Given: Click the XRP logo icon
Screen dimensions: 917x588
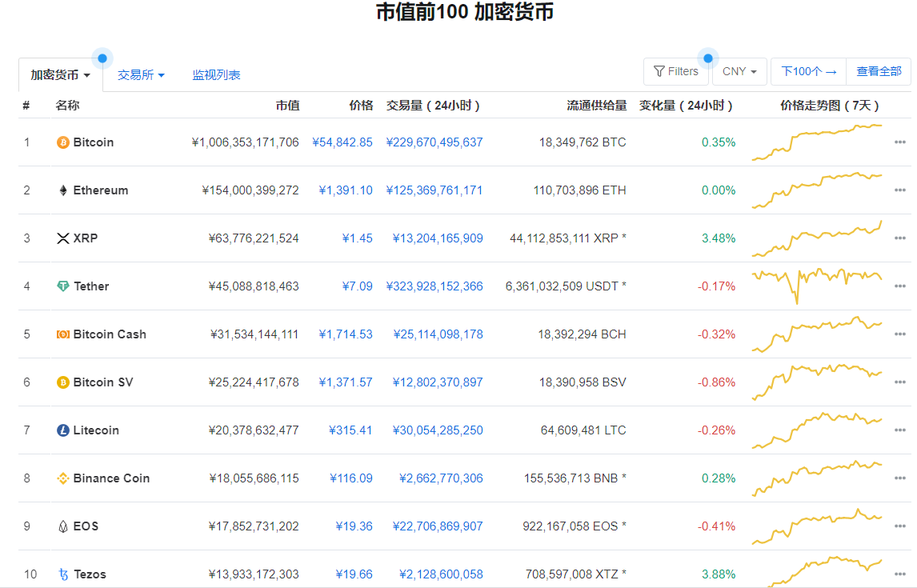Looking at the screenshot, I should coord(62,238).
